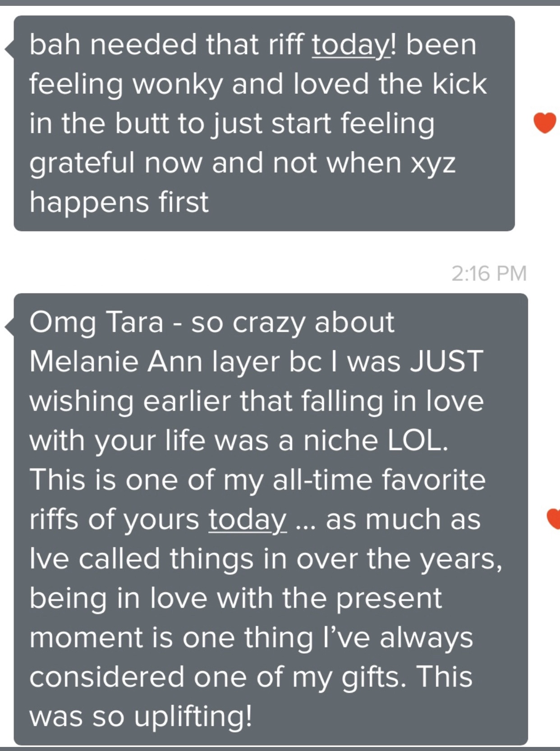Click the tail of the 'Omg Tara' bubble
Screen dimensions: 560x751
click(9, 326)
